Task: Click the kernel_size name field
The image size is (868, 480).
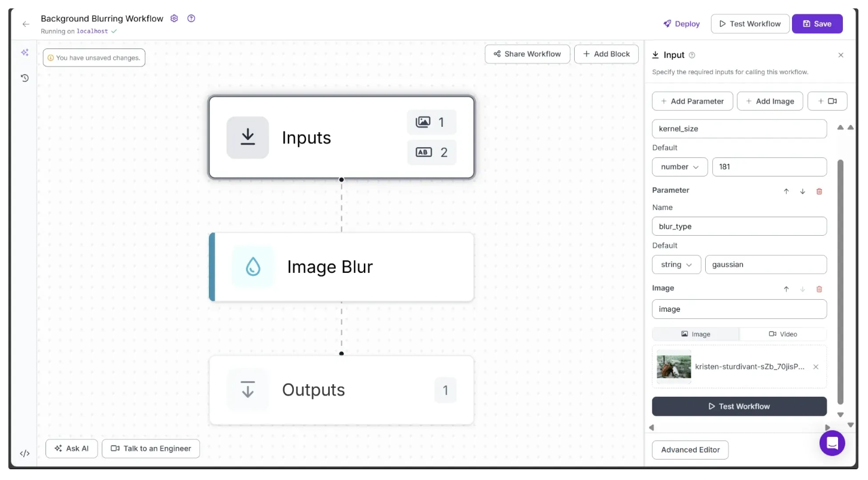Action: pos(739,129)
